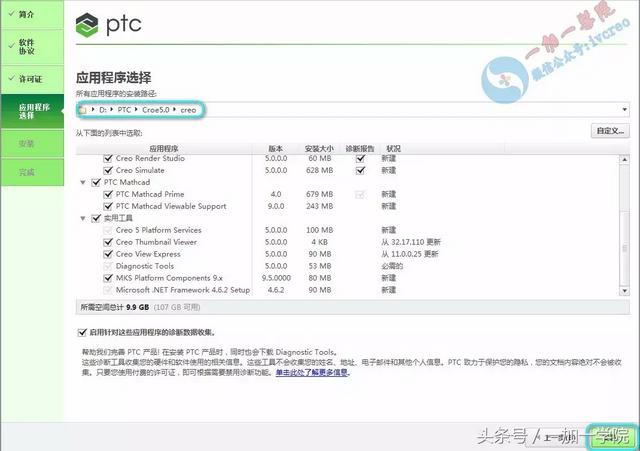Uncheck MKS Platform Components 9.x

click(x=108, y=278)
